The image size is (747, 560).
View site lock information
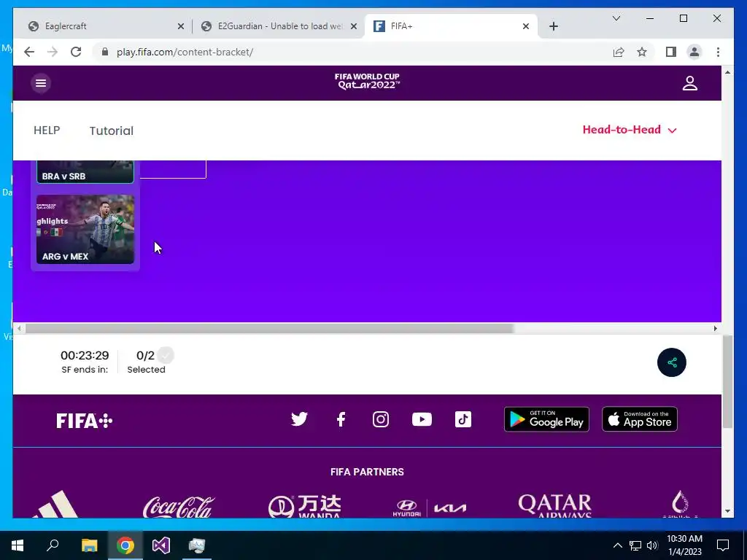[105, 52]
